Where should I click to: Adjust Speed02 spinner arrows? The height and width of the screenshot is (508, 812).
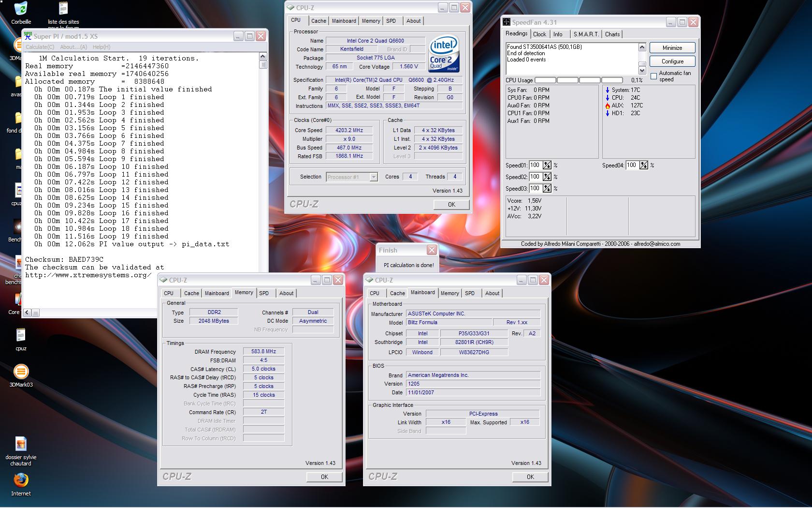click(547, 177)
